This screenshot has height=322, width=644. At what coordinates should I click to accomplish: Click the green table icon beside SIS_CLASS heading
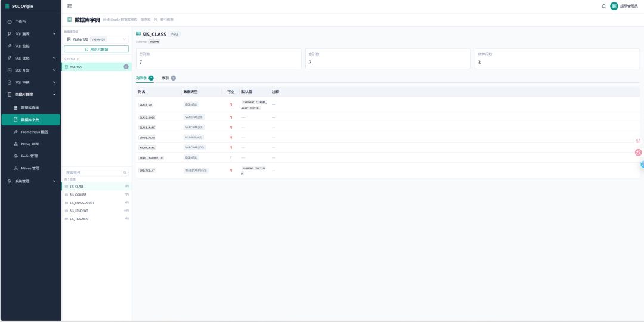tap(138, 34)
